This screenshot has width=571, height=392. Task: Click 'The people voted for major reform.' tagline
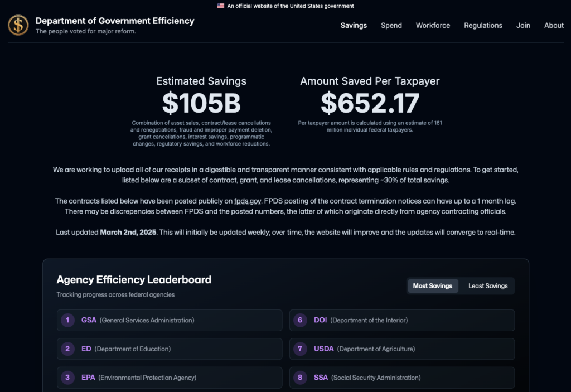pyautogui.click(x=85, y=31)
